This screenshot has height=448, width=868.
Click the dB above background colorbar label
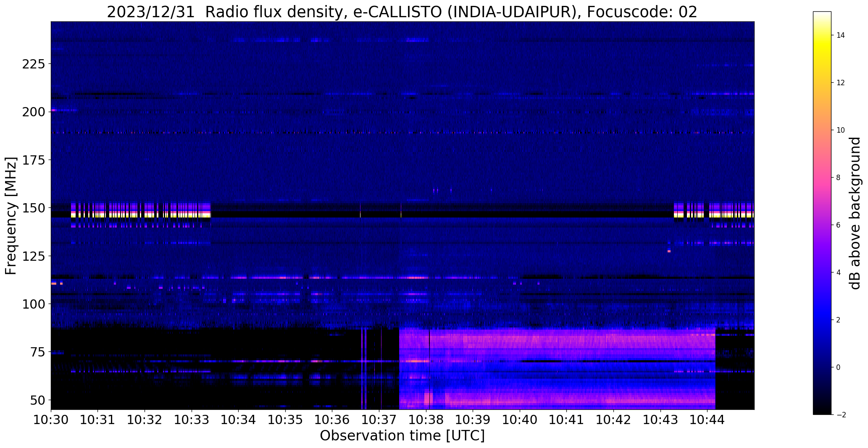(855, 213)
